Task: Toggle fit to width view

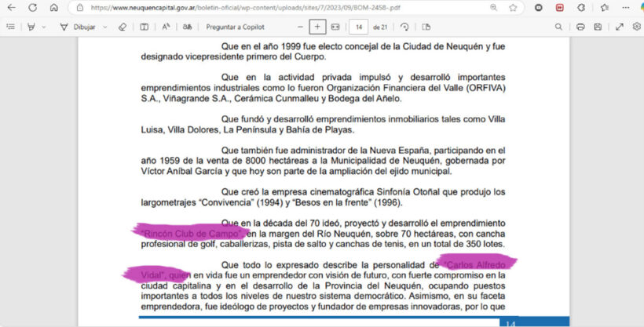Action: (335, 26)
